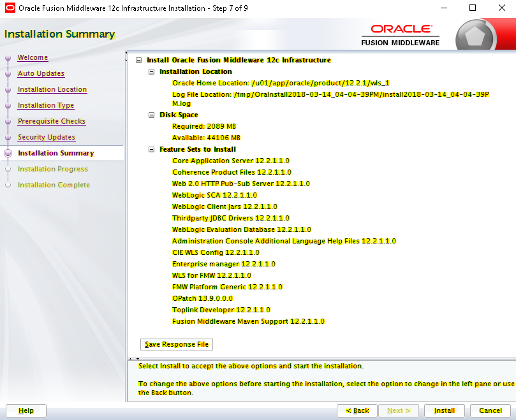Click the Installation Summary step bullet icon
Screen dimensions: 516x420
(8, 153)
